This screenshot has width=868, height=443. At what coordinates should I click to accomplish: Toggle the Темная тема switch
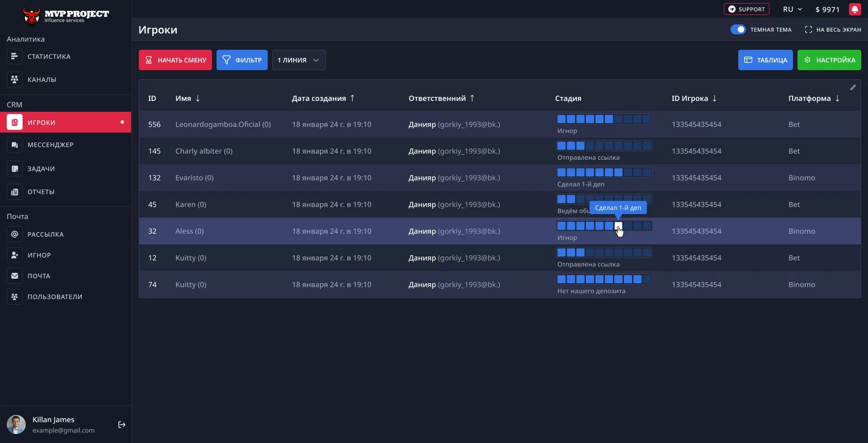(738, 30)
